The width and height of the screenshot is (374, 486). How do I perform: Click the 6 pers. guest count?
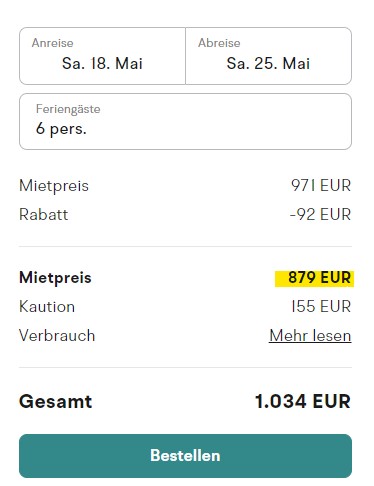coord(61,129)
